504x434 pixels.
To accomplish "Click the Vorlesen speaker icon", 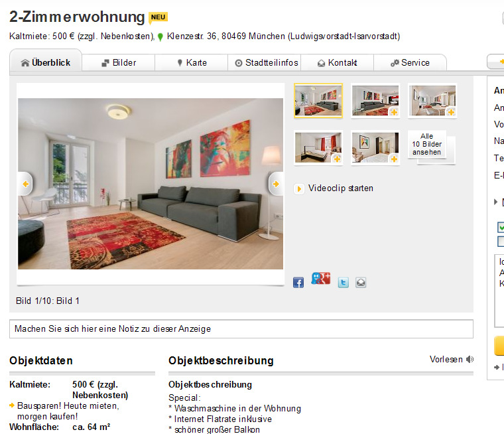I will coord(470,360).
